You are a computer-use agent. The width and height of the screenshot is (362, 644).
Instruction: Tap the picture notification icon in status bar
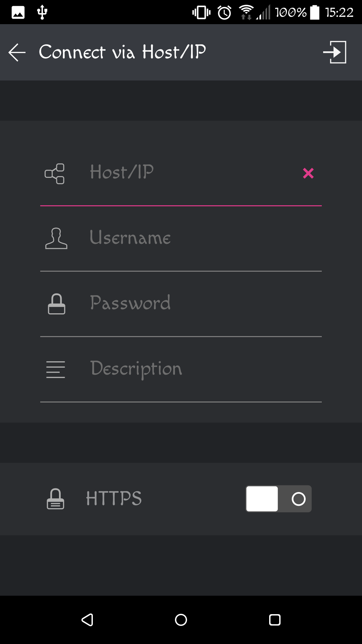pyautogui.click(x=18, y=12)
